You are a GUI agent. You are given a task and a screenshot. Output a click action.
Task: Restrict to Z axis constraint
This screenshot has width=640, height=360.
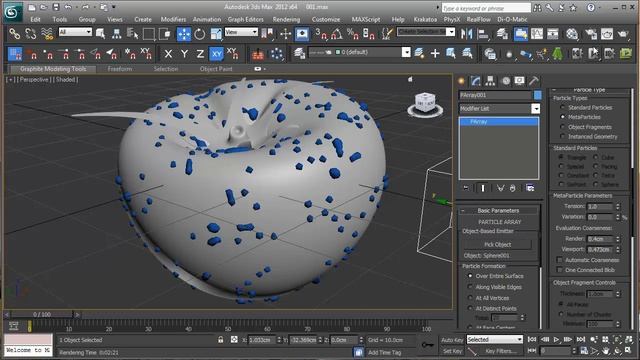(200, 54)
